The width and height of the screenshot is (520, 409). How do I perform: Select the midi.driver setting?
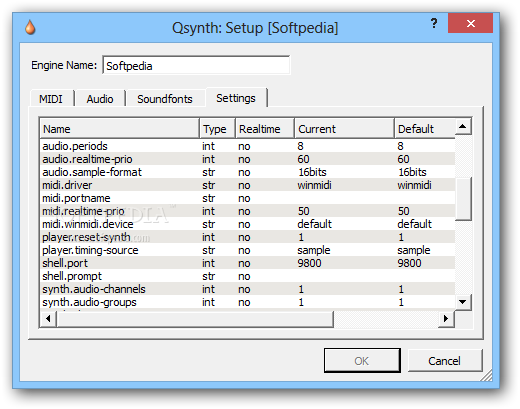(x=247, y=185)
